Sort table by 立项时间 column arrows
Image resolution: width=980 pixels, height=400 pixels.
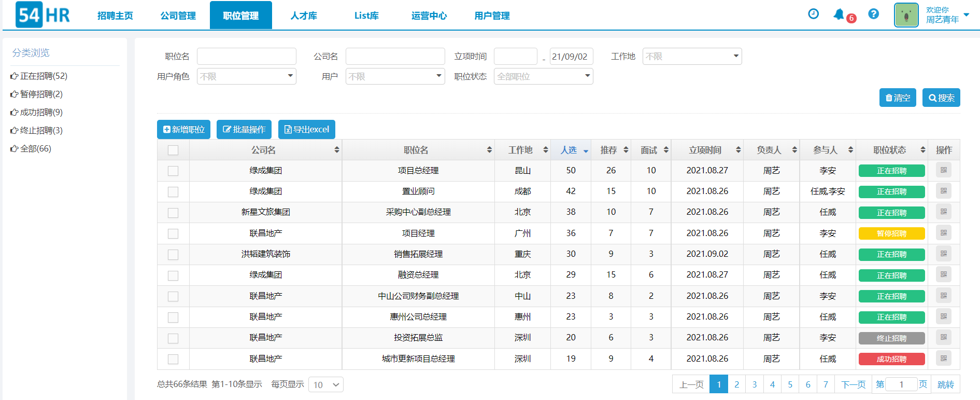[738, 150]
